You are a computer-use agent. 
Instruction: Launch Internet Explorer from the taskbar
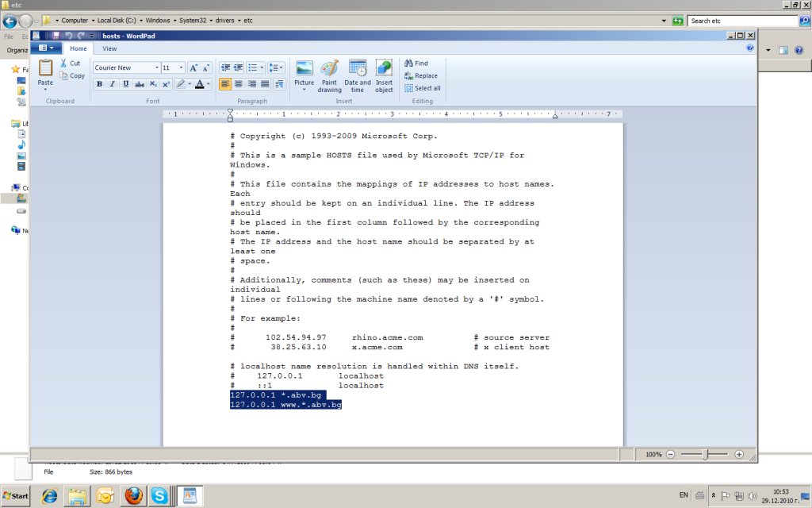(x=50, y=496)
